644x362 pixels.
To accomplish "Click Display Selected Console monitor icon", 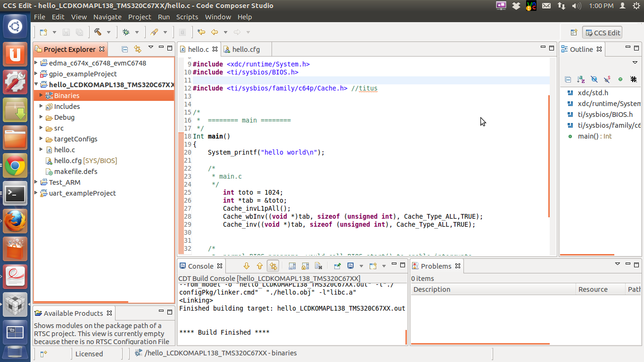I will click(351, 266).
